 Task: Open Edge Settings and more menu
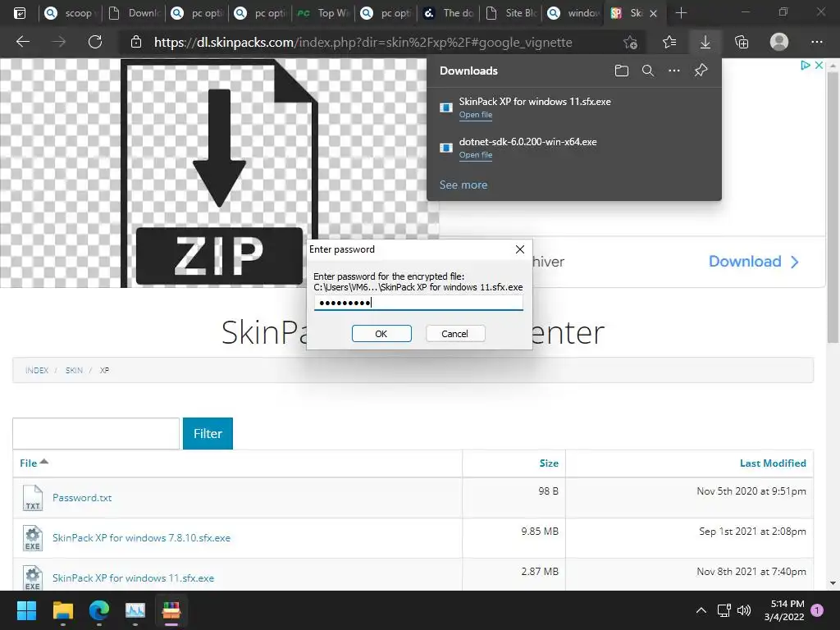(816, 42)
